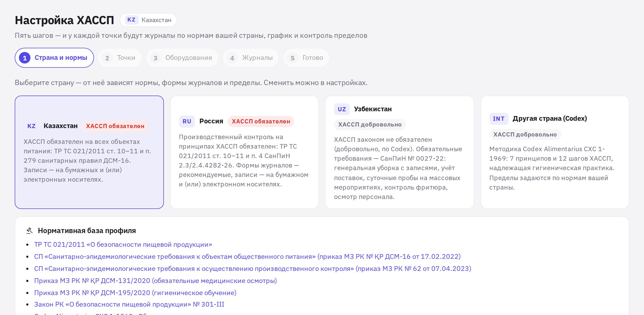644x315 pixels.
Task: Open the приказ № 62 производственного контроля link
Action: coord(253,269)
